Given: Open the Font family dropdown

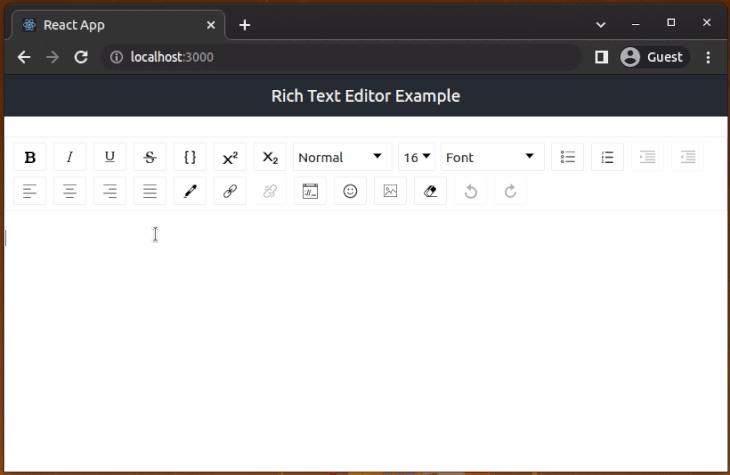Looking at the screenshot, I should pyautogui.click(x=493, y=157).
